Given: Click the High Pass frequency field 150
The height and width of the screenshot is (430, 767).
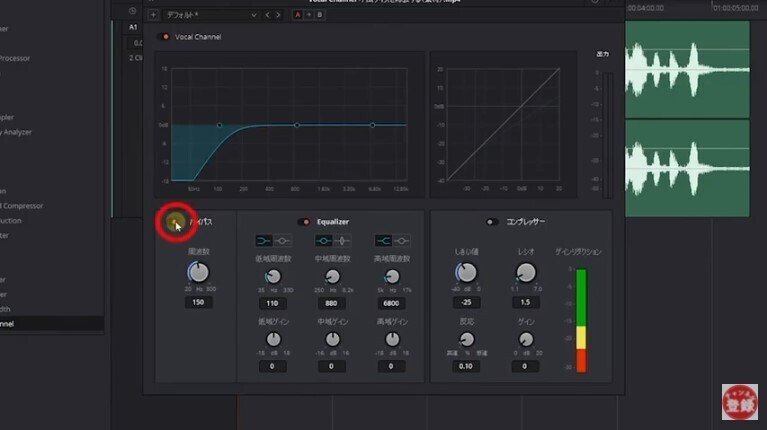Looking at the screenshot, I should pyautogui.click(x=198, y=303).
